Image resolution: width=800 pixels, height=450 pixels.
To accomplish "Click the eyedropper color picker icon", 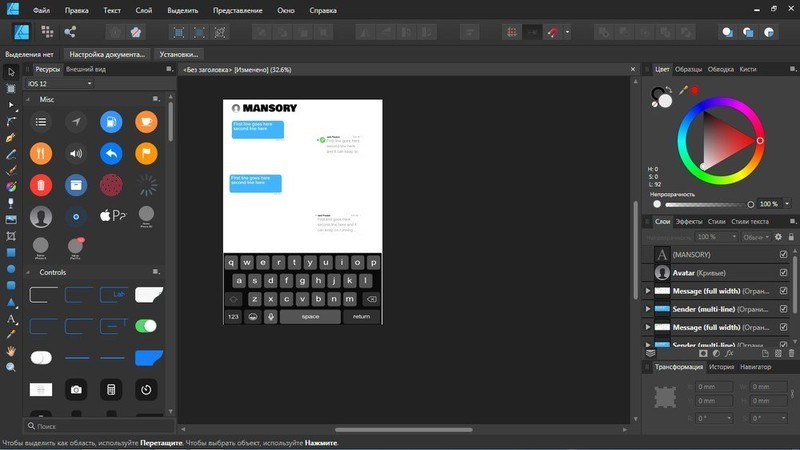I will (683, 90).
